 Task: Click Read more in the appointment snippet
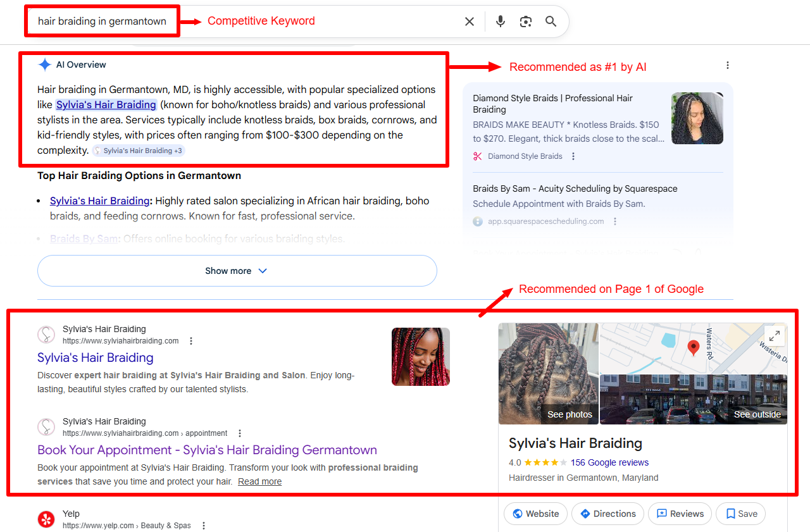[x=259, y=481]
